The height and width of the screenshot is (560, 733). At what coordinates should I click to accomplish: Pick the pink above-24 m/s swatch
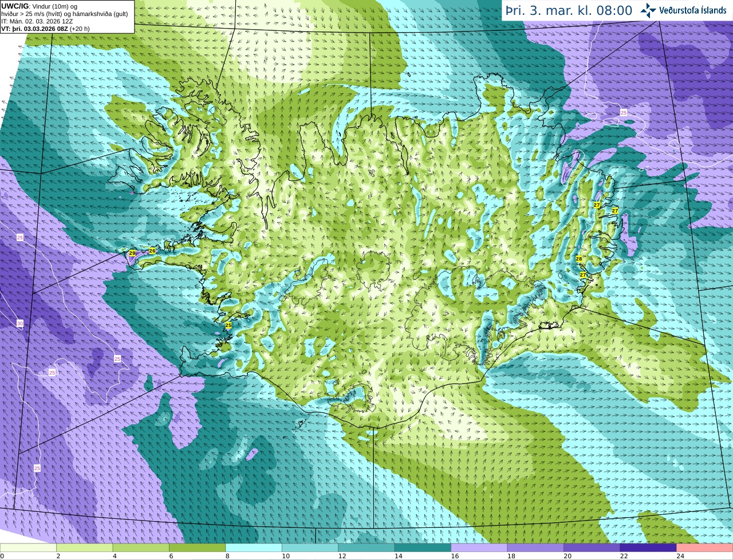point(705,547)
